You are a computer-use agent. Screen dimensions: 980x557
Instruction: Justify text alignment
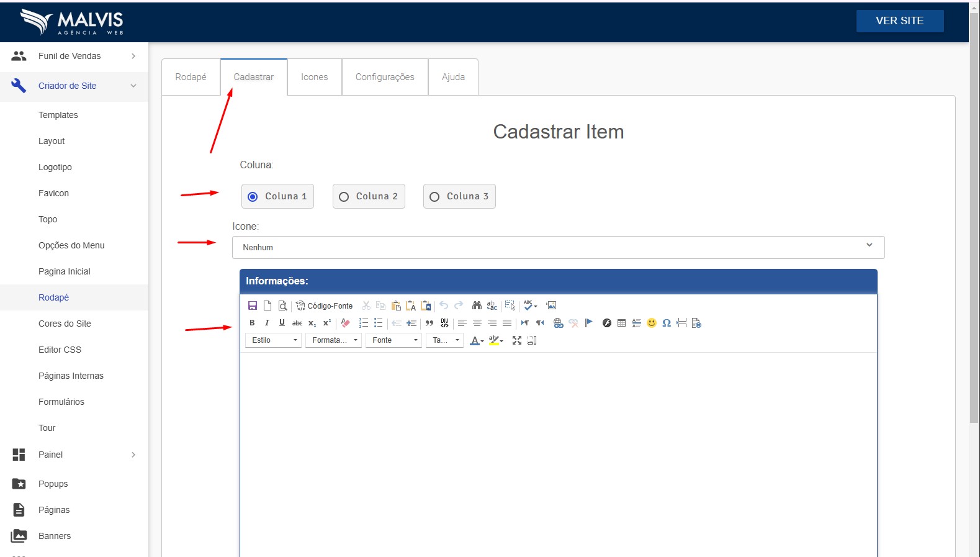click(x=507, y=323)
